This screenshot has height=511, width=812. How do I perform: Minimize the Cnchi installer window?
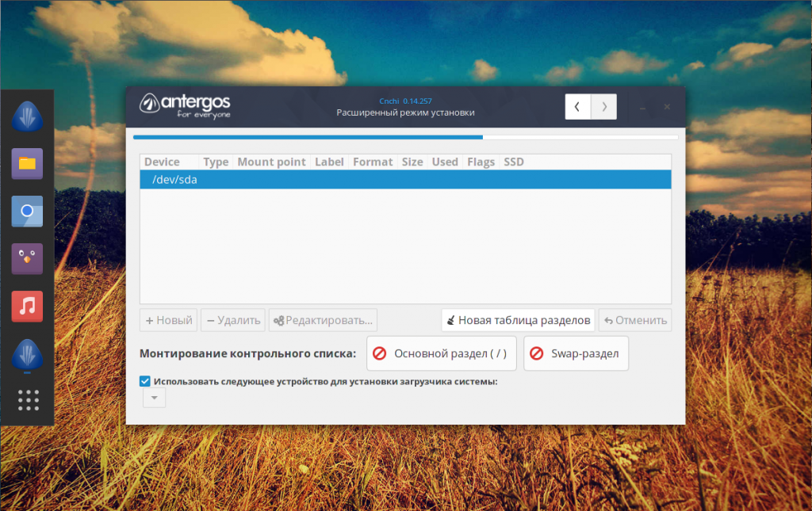click(x=642, y=107)
